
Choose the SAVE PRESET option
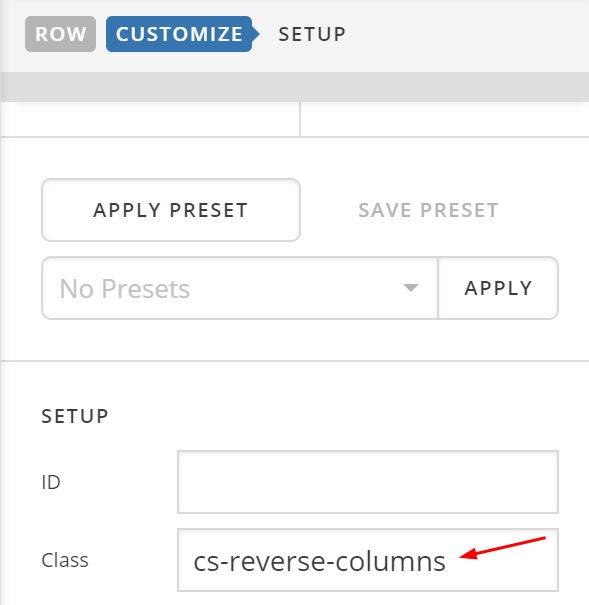429,210
